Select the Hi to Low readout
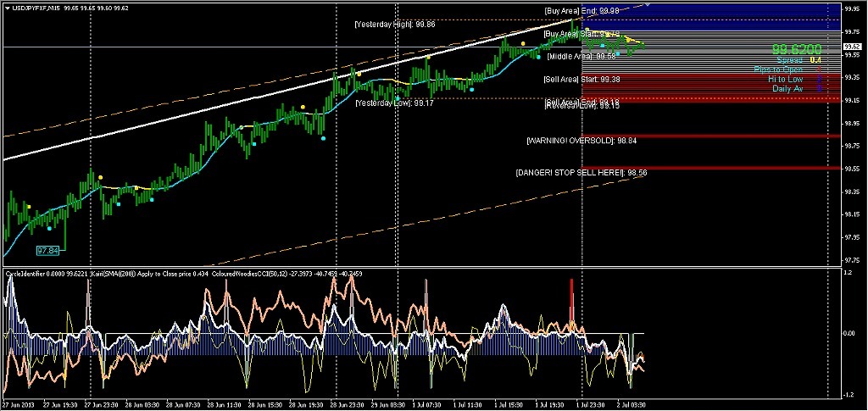 (794, 79)
